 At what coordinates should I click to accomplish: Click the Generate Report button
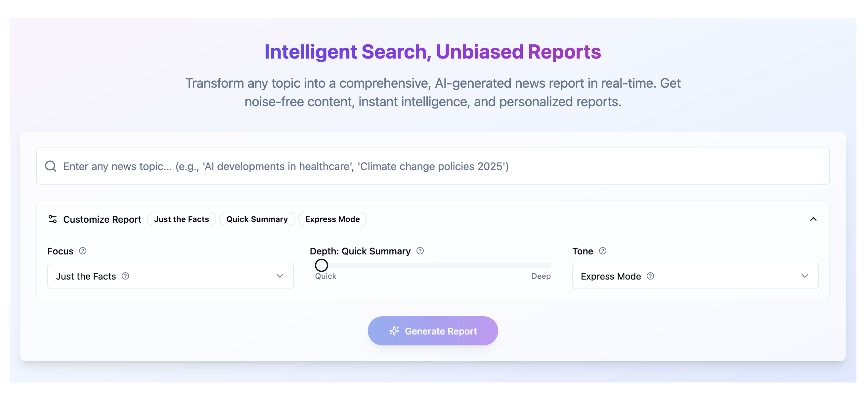click(433, 331)
